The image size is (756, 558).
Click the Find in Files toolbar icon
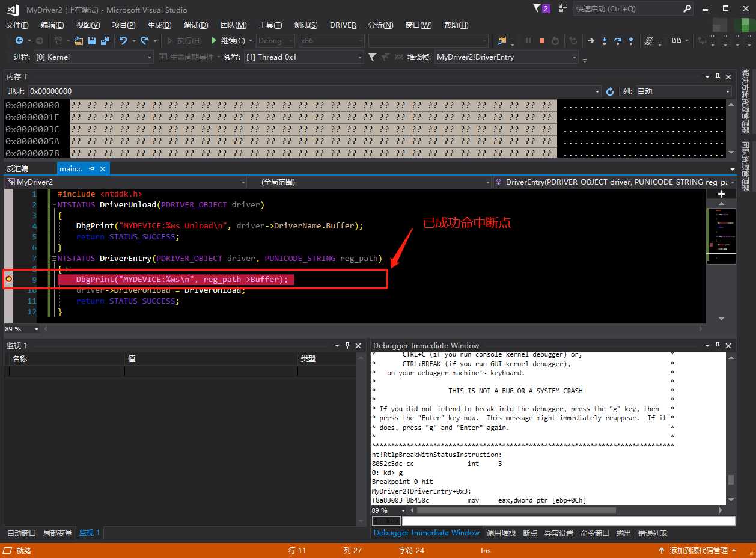[x=502, y=41]
